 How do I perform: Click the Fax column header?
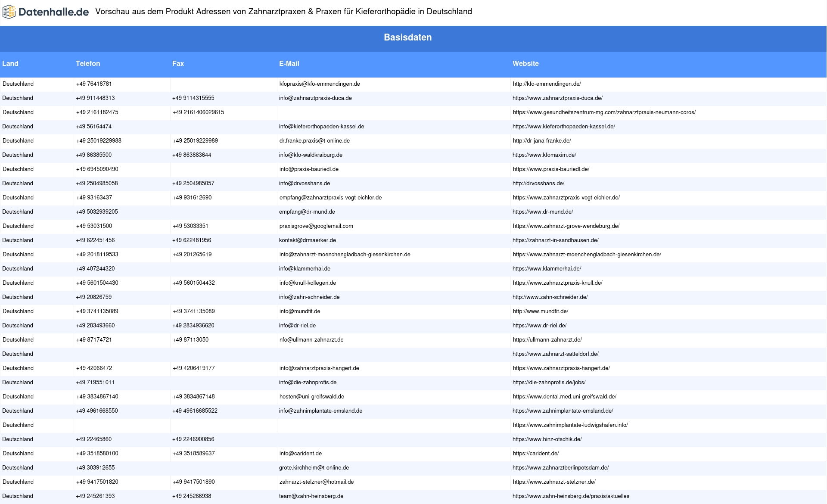pyautogui.click(x=178, y=63)
